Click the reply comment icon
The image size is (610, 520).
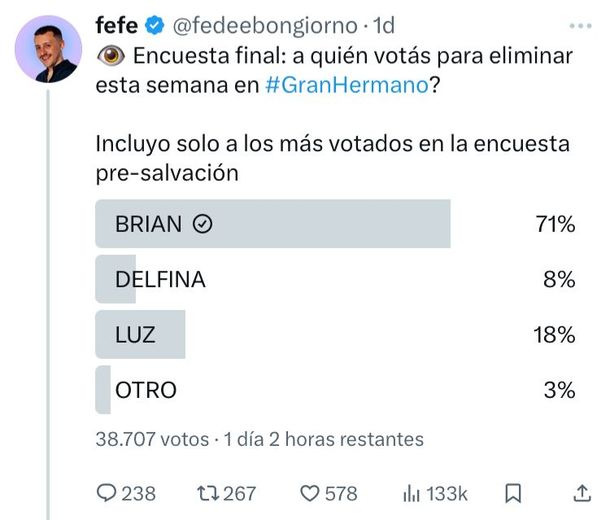[106, 493]
